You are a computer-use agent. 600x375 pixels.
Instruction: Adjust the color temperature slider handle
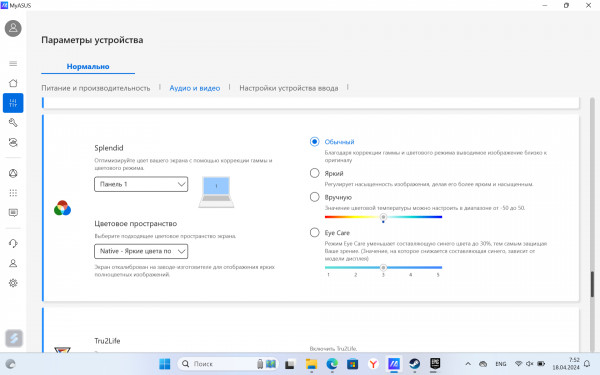click(383, 217)
